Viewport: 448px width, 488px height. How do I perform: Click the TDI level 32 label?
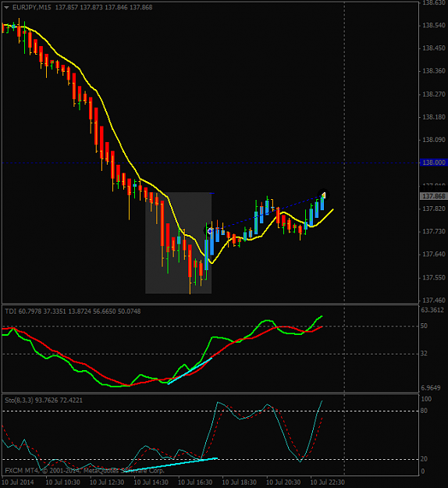click(x=424, y=354)
